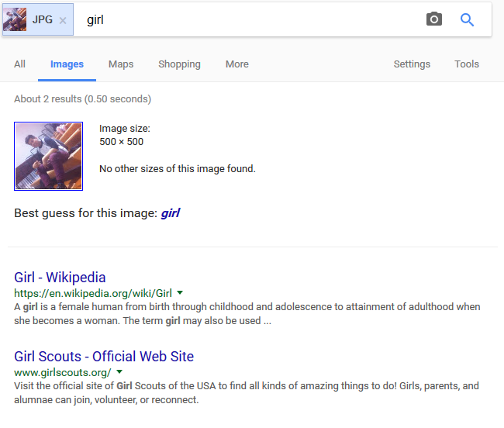Open search Settings

412,64
